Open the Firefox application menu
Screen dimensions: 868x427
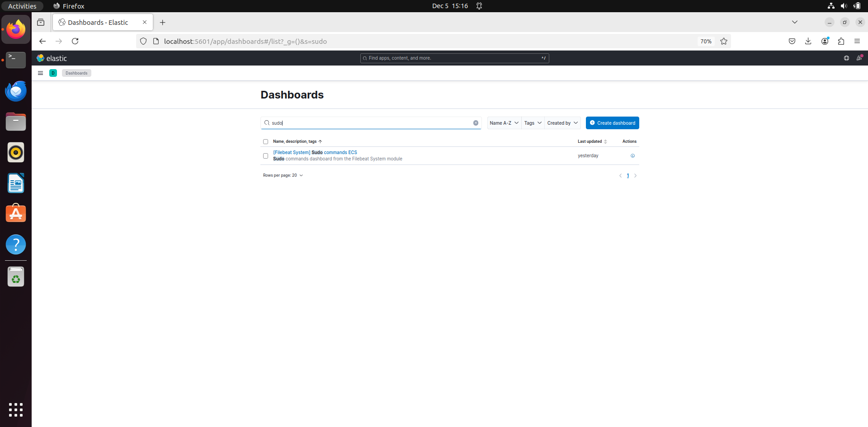coord(857,41)
